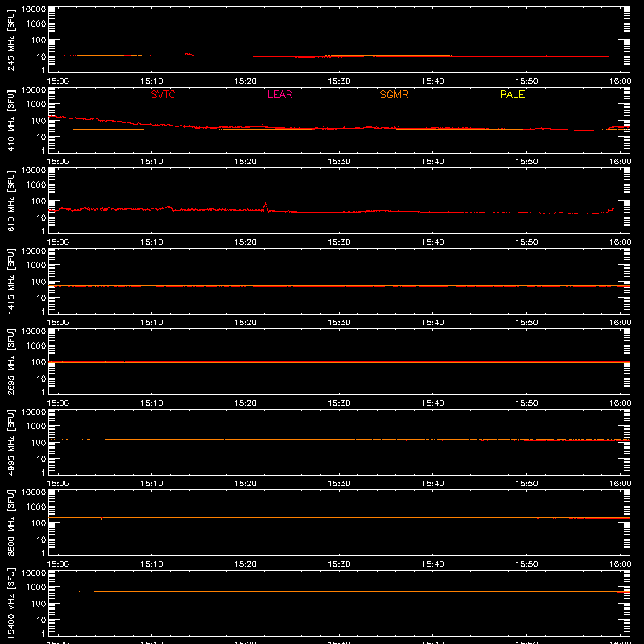Select the 8800 MHz [SFU] axis title
This screenshot has width=644, height=644.
[10, 522]
